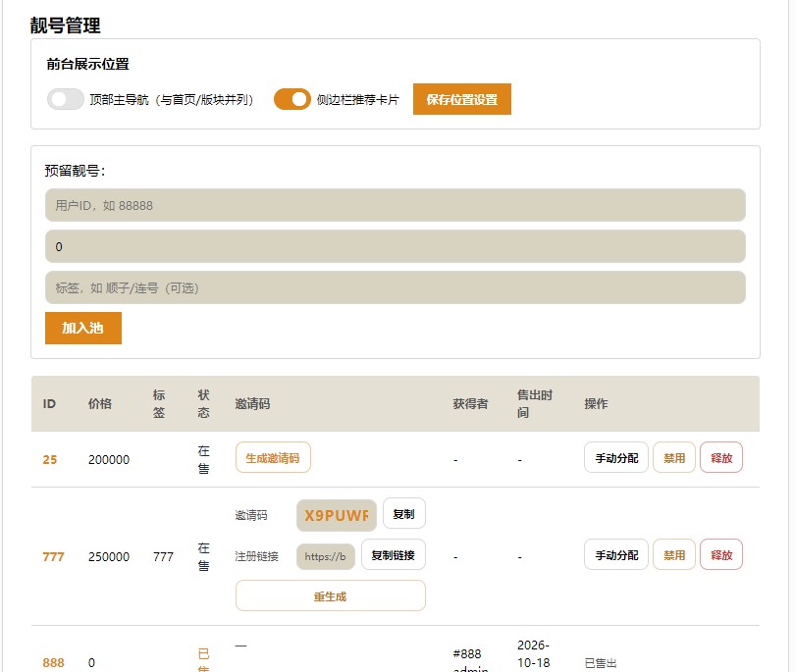Click the 价格 column header
The image size is (795, 672).
[100, 403]
